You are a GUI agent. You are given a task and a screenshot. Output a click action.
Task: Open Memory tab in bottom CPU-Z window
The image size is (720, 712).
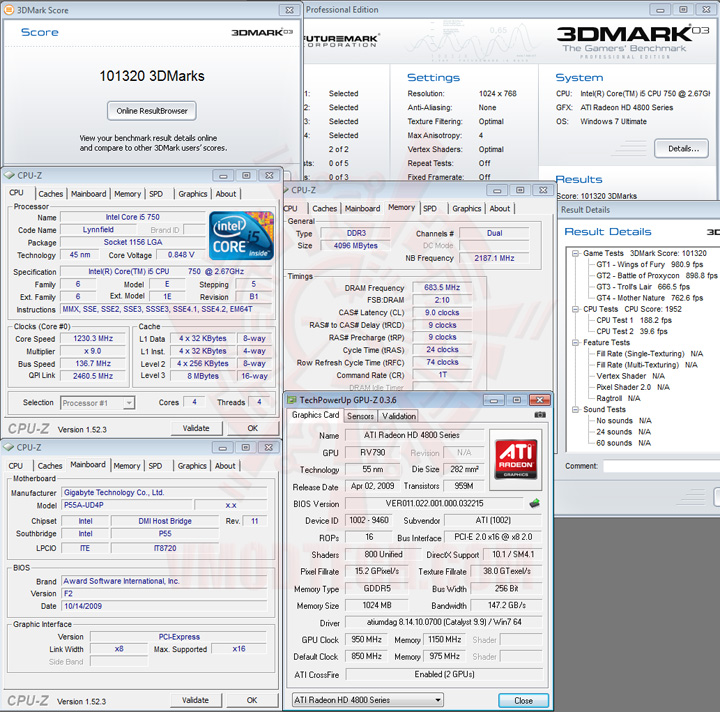tap(127, 466)
